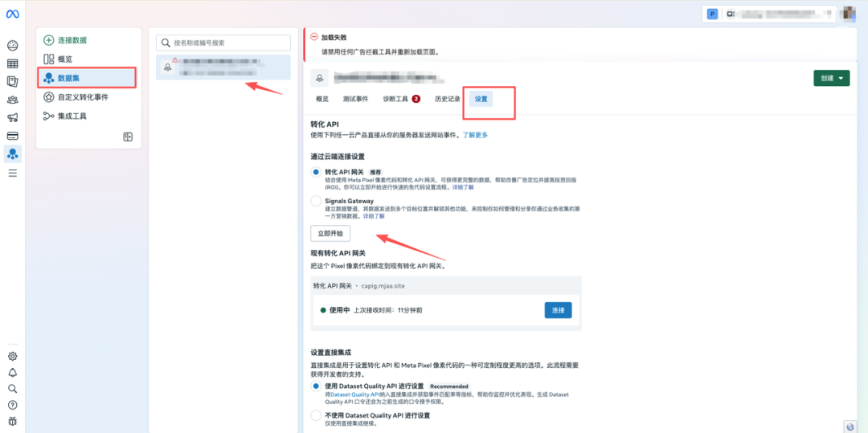Choose 不使用 Dataset Quality API 进行设置 option

(x=316, y=415)
